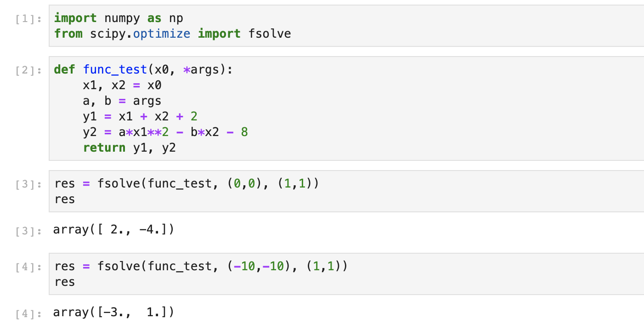Click the output array([ 2., -4.])
644x330 pixels.
coord(114,229)
